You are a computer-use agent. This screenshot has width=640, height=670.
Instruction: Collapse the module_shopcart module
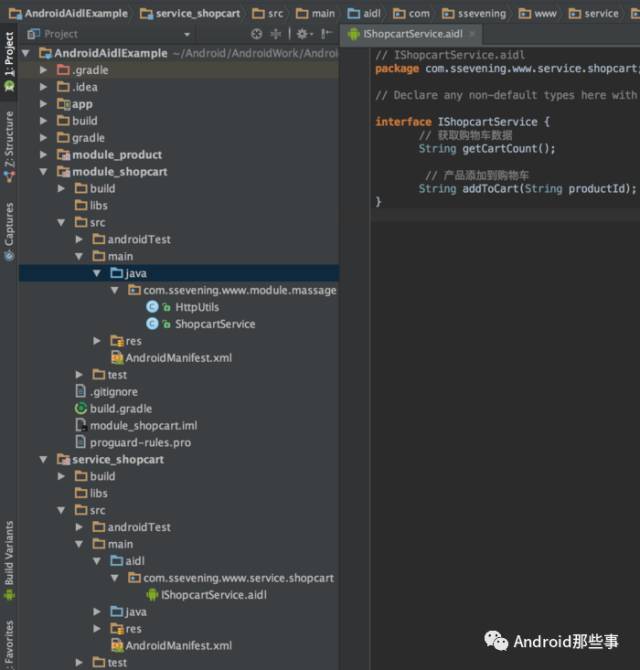(44, 171)
